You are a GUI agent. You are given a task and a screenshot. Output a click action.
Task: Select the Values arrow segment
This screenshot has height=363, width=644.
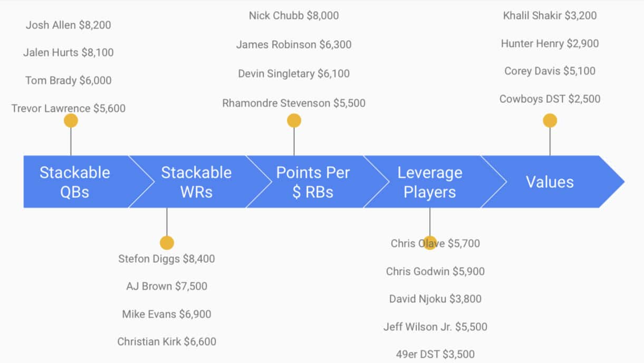550,182
